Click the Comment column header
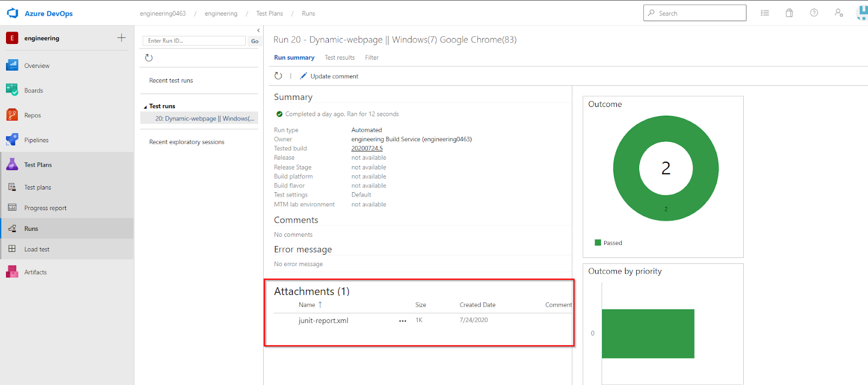Screen dimensions: 868x385 point(558,305)
